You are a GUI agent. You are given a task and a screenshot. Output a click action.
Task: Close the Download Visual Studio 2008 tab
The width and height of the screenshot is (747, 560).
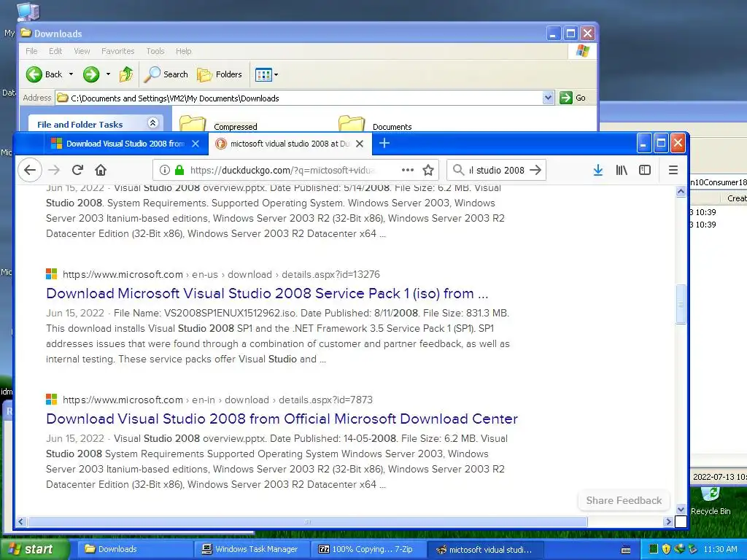[x=196, y=144]
